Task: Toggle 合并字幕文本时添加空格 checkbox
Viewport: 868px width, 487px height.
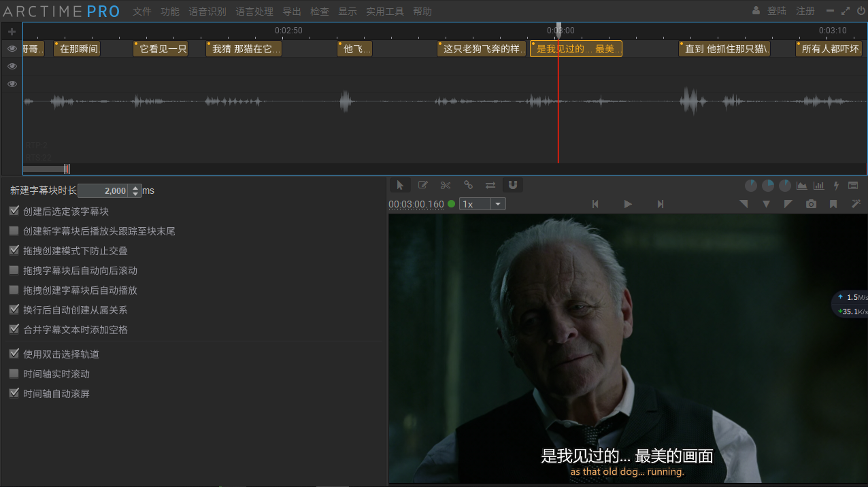Action: tap(14, 329)
